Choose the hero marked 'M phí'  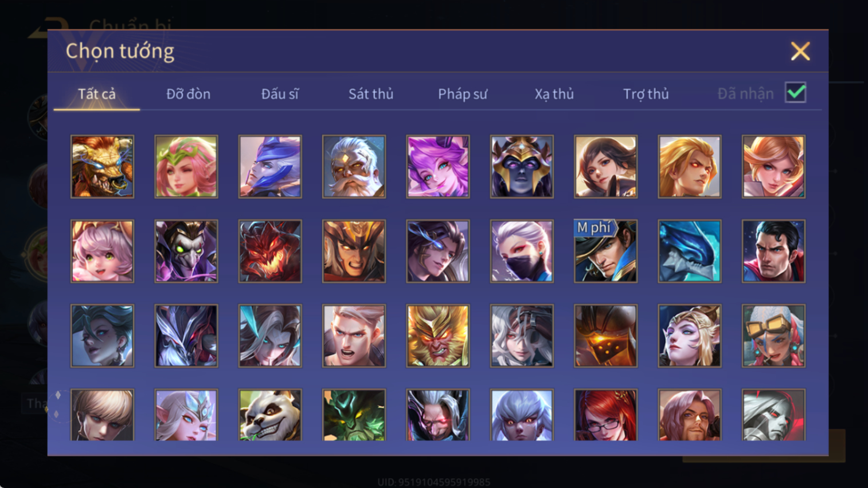605,251
